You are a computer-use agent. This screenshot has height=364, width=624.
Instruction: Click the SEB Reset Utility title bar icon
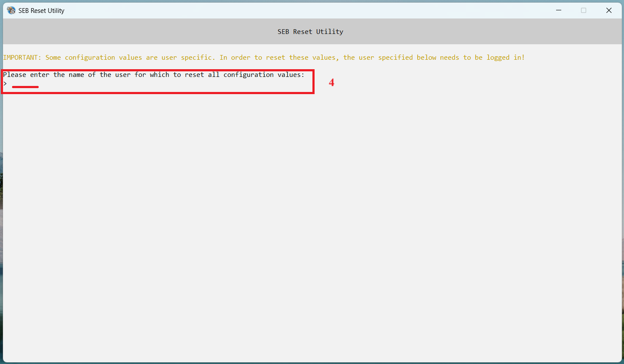[x=11, y=10]
